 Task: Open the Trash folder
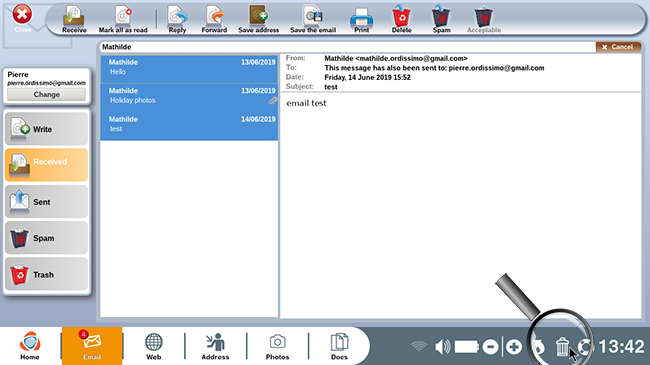46,274
